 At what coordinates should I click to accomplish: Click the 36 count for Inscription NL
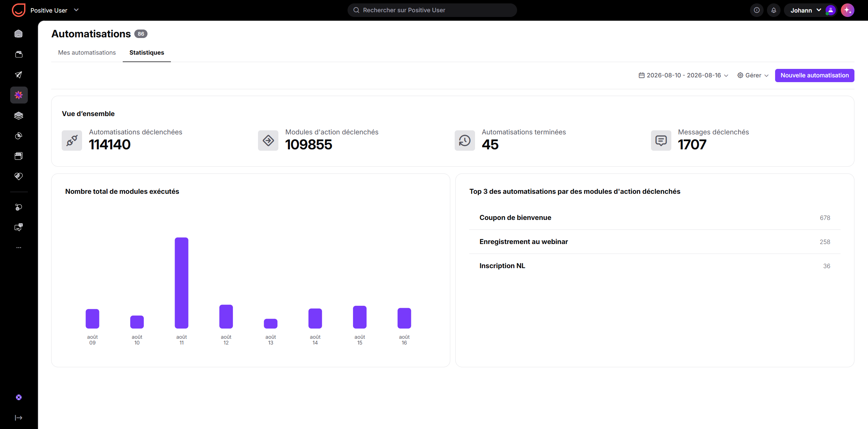(x=827, y=266)
